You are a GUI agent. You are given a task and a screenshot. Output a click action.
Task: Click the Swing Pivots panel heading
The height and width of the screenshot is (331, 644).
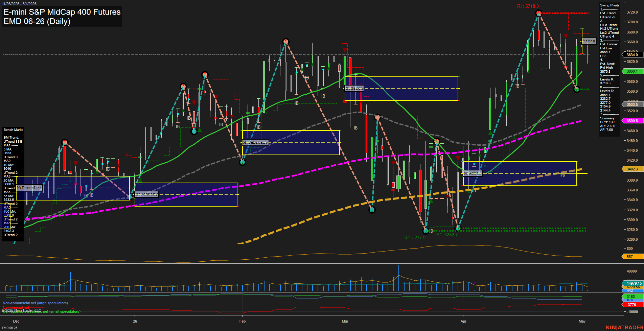[x=610, y=5]
